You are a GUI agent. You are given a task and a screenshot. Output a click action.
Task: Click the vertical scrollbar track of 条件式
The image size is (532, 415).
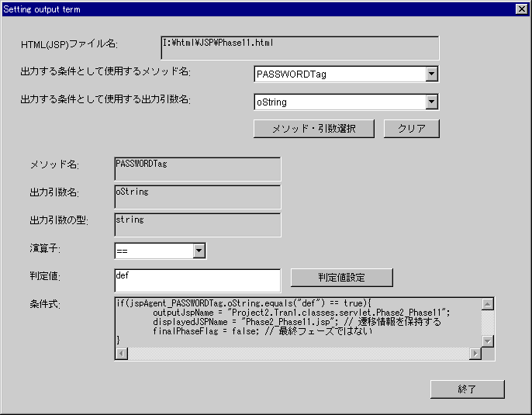click(488, 323)
